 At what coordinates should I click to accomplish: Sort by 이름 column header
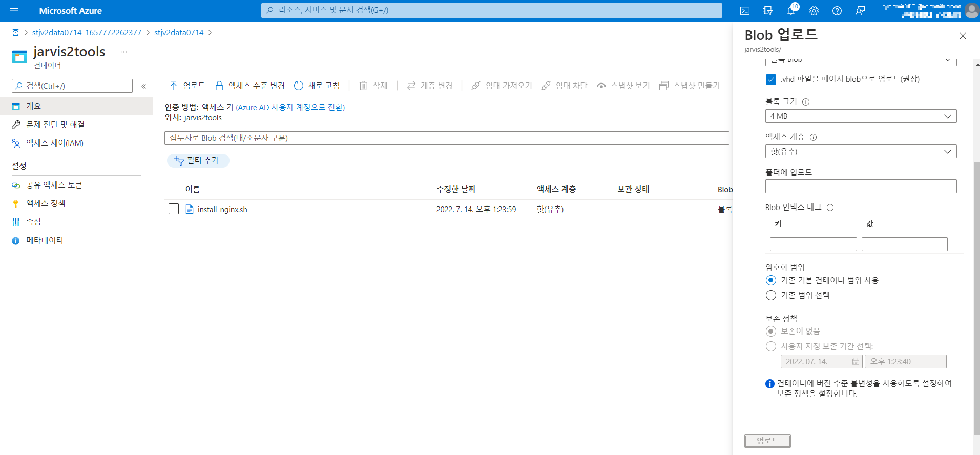(x=193, y=189)
